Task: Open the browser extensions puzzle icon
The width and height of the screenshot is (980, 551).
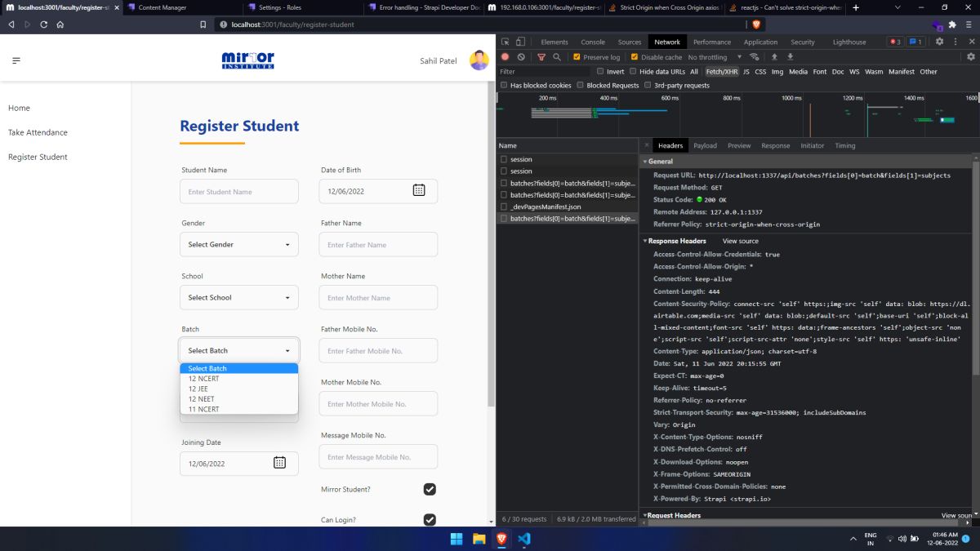Action: click(x=952, y=24)
